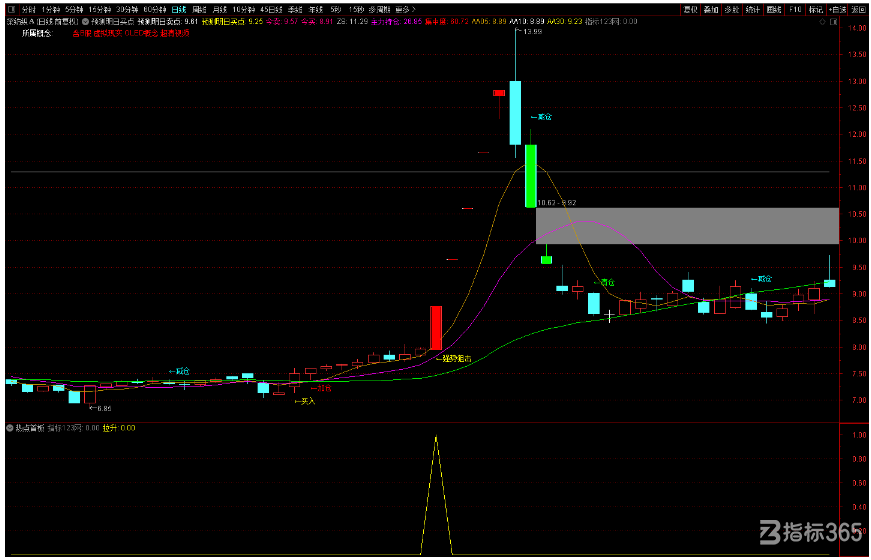The height and width of the screenshot is (560, 871).
Task: Open main chart indicator settings gear icon
Action: [x=84, y=21]
